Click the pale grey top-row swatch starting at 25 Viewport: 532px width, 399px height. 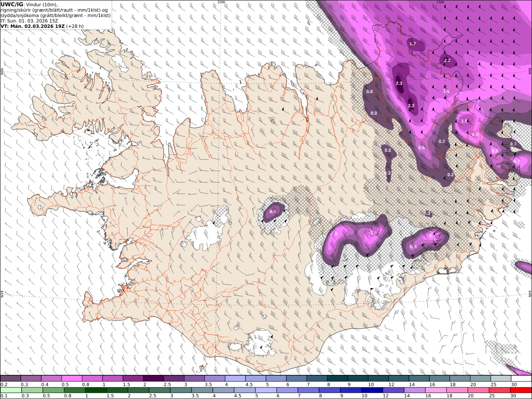[x=500, y=379]
